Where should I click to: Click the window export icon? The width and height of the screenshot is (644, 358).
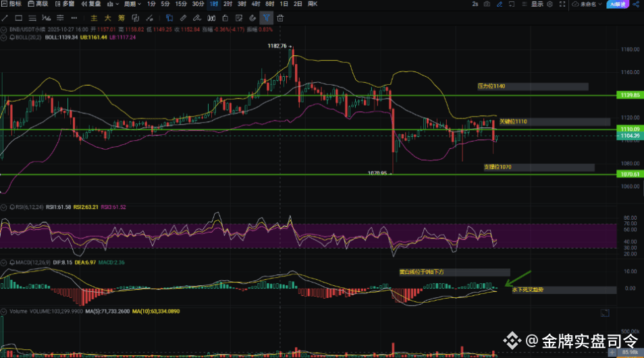point(512,4)
